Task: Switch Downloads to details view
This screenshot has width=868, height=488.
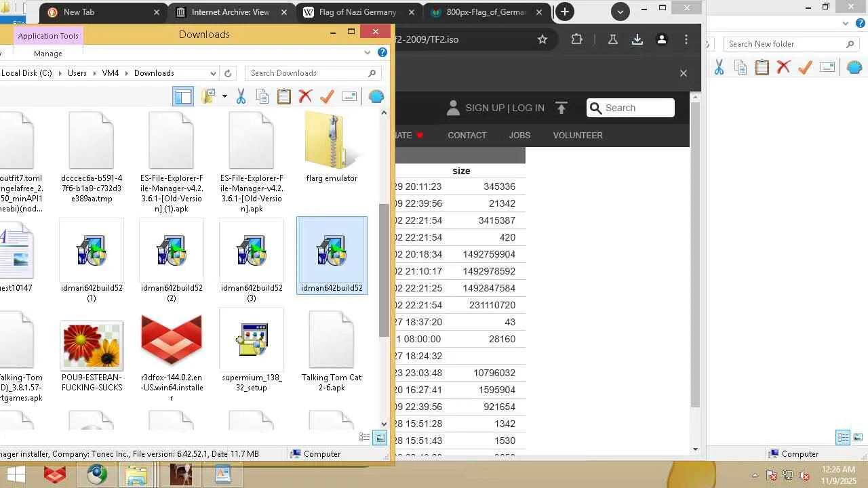Action: click(x=365, y=438)
